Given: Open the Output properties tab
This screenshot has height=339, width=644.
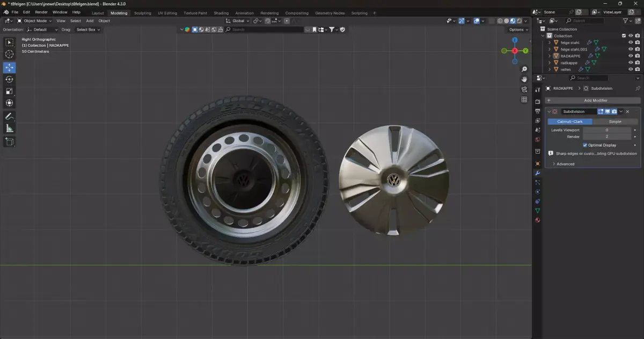Looking at the screenshot, I should 537,111.
